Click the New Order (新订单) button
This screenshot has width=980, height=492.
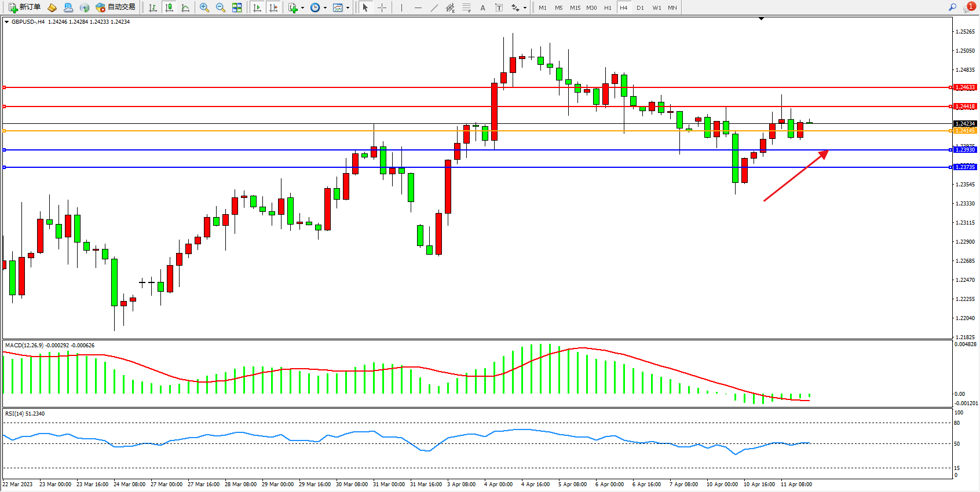coord(24,8)
